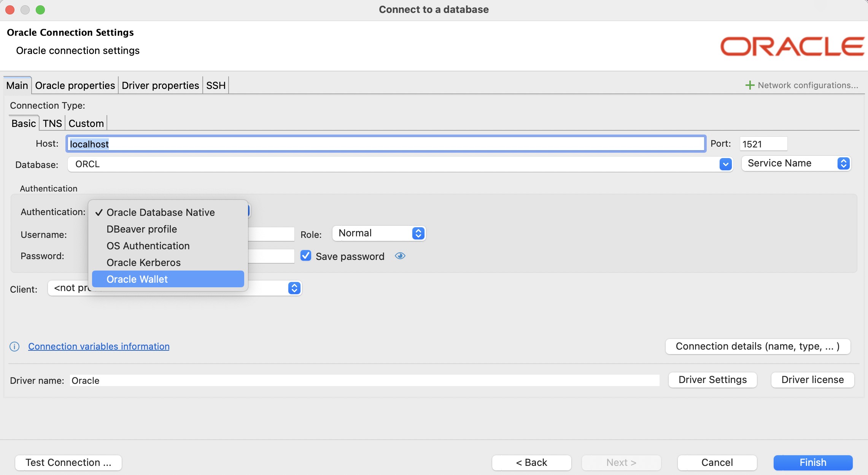Viewport: 868px width, 475px height.
Task: Choose OS Authentication from the list
Action: pyautogui.click(x=148, y=246)
